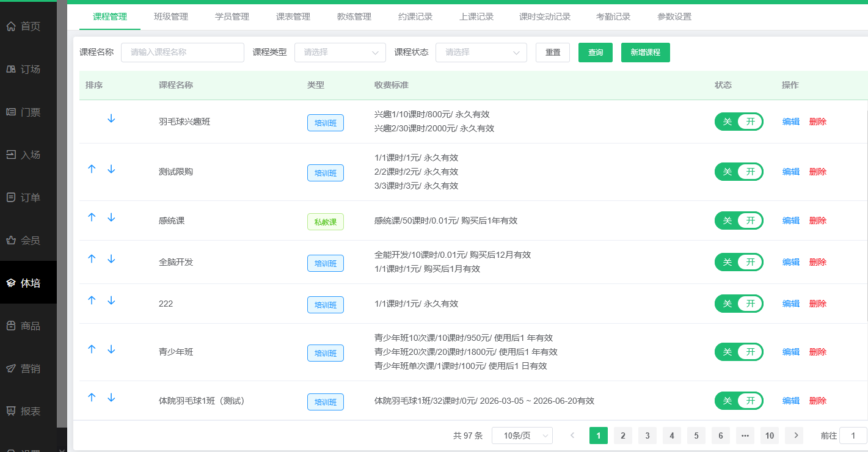The height and width of the screenshot is (452, 868).
Task: Open the 商品 products section
Action: [x=28, y=326]
